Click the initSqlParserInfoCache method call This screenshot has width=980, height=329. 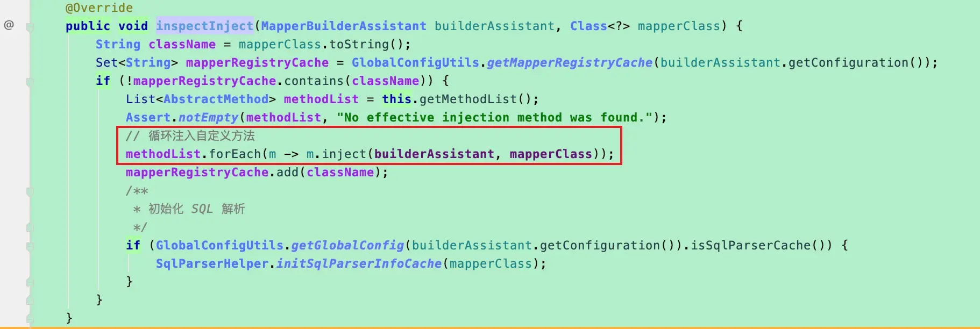tap(359, 263)
